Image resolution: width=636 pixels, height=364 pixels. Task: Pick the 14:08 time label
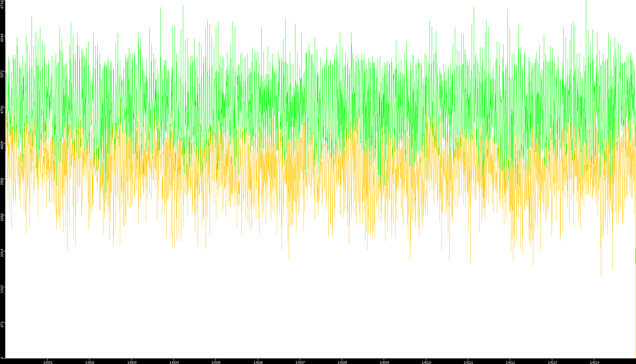click(x=342, y=362)
